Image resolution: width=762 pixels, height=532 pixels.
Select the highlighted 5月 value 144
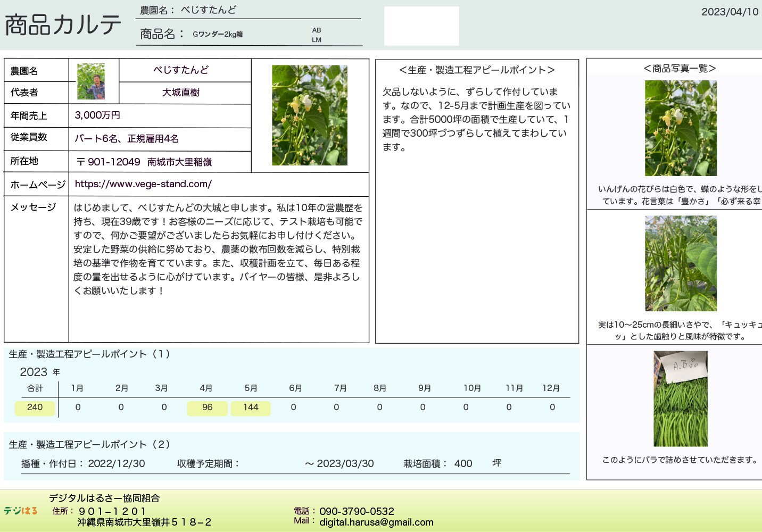tap(251, 408)
